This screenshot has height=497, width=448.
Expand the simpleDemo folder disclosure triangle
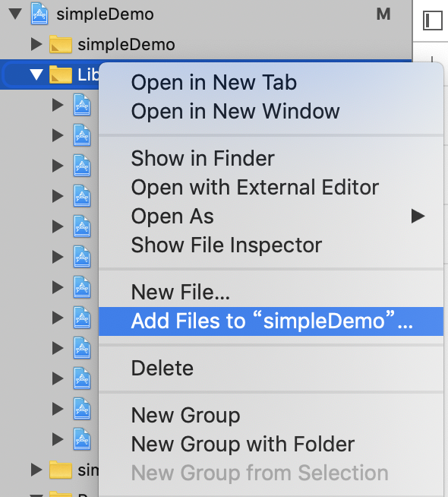36,44
